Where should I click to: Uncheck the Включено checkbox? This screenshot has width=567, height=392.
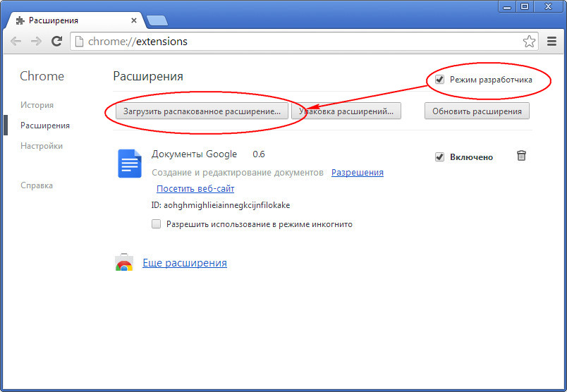tap(439, 157)
